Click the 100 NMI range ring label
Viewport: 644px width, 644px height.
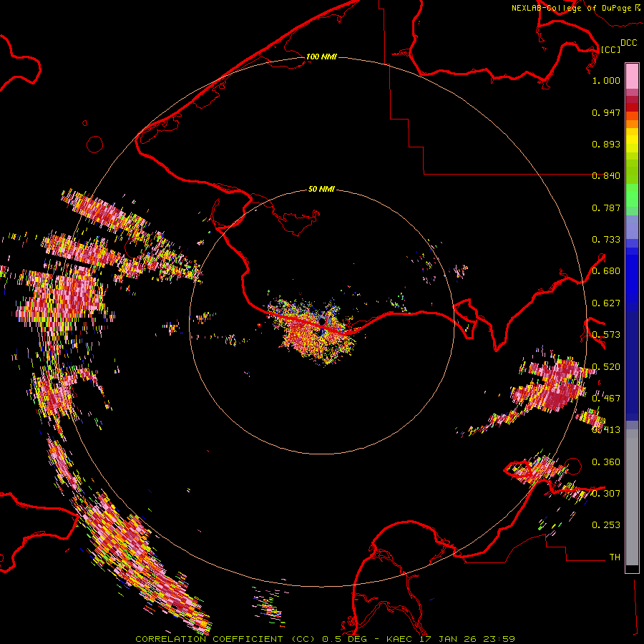point(321,57)
